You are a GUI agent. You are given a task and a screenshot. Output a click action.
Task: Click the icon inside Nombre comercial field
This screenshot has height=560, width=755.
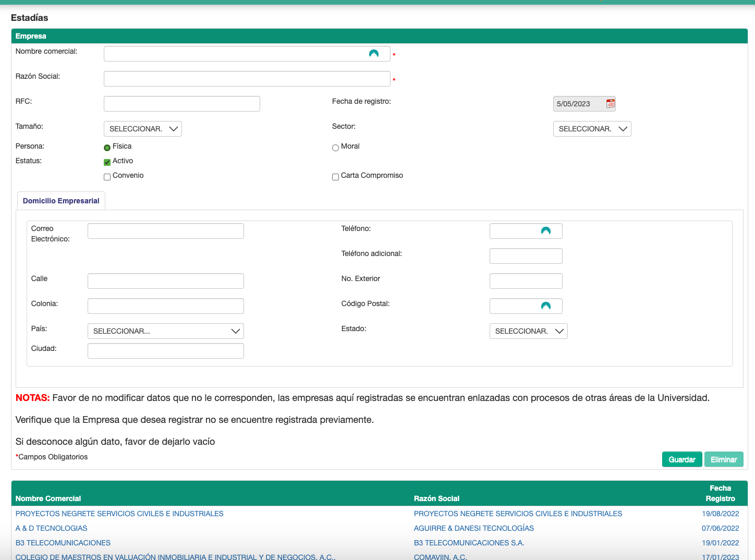click(x=374, y=54)
